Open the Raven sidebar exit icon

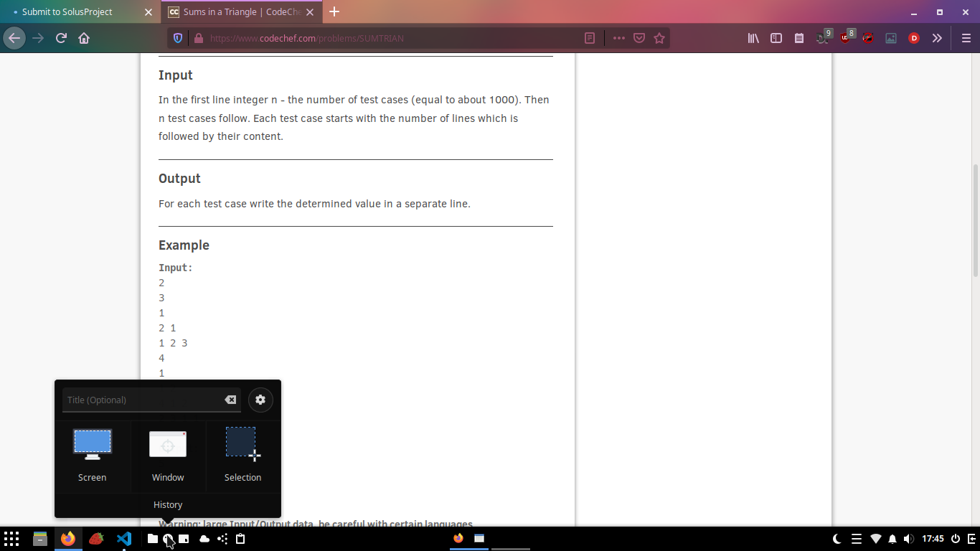(x=971, y=539)
